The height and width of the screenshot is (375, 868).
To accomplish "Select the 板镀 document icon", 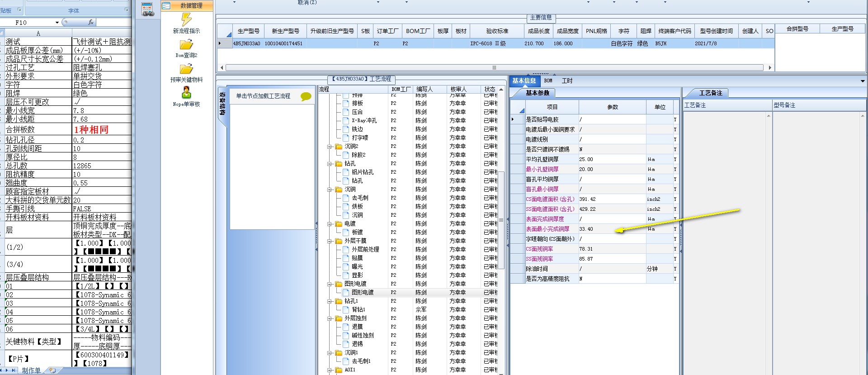I will click(x=346, y=233).
